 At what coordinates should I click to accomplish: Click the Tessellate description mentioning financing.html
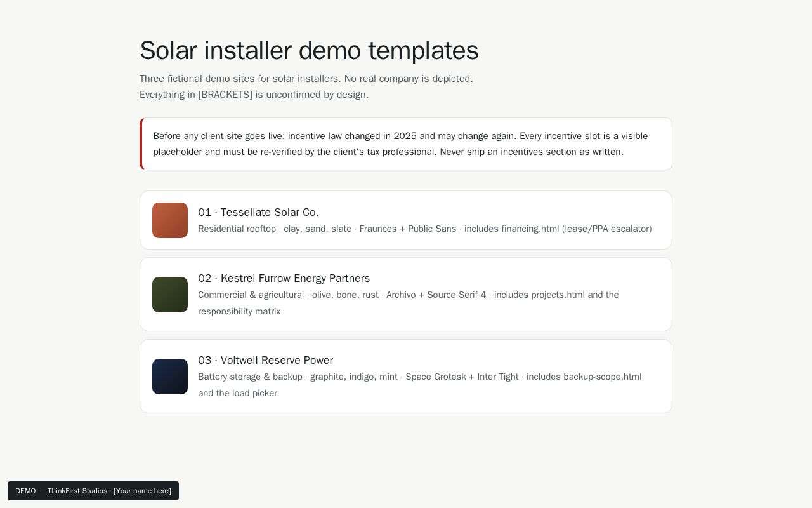coord(424,229)
